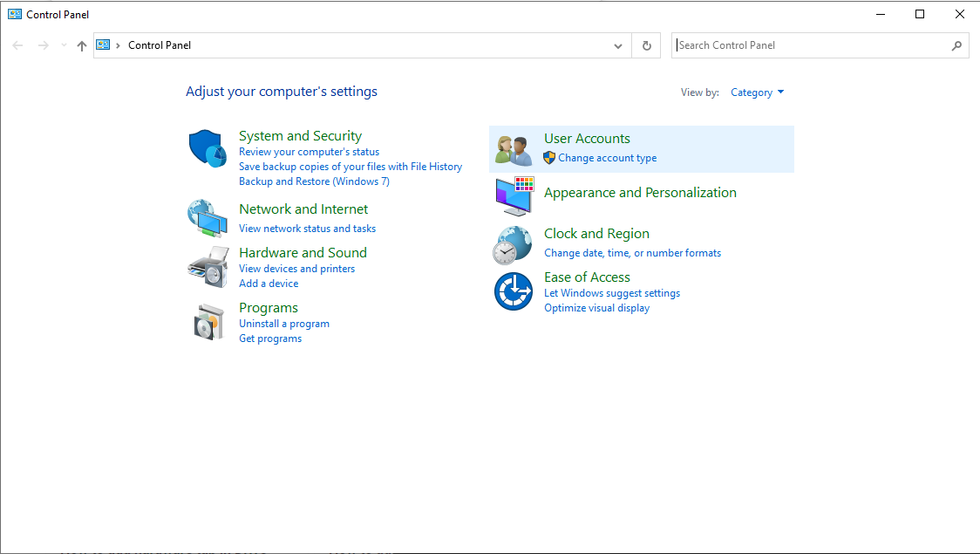Viewport: 980px width, 554px height.
Task: Click the Clock and Region globe icon
Action: pyautogui.click(x=512, y=244)
